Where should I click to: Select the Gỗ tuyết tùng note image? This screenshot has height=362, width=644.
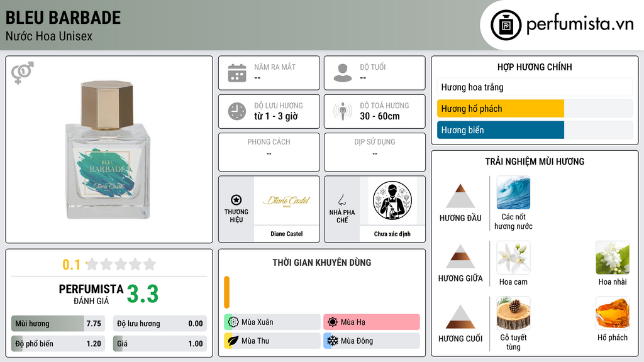click(513, 313)
